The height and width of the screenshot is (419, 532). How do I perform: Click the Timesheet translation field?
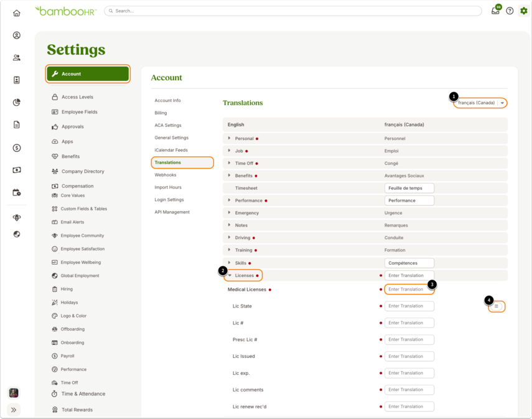409,188
